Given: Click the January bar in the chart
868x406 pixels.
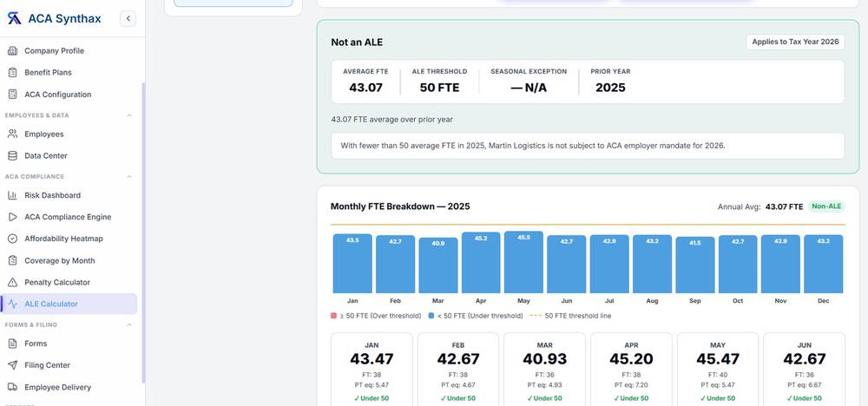Looking at the screenshot, I should pos(352,264).
